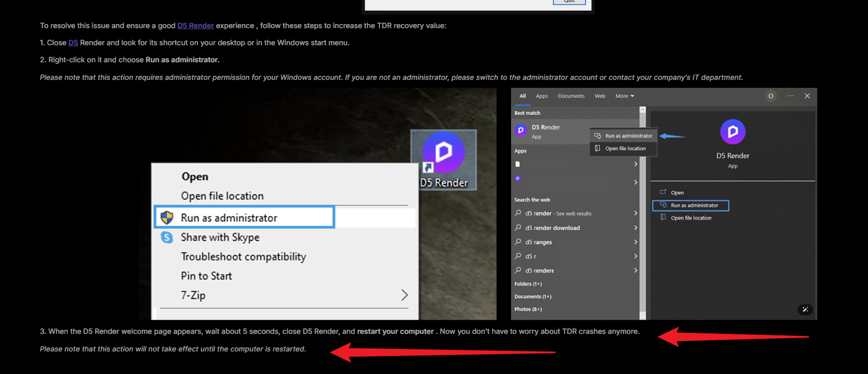Click the circular O profile icon
Image resolution: width=868 pixels, height=374 pixels.
pos(770,96)
